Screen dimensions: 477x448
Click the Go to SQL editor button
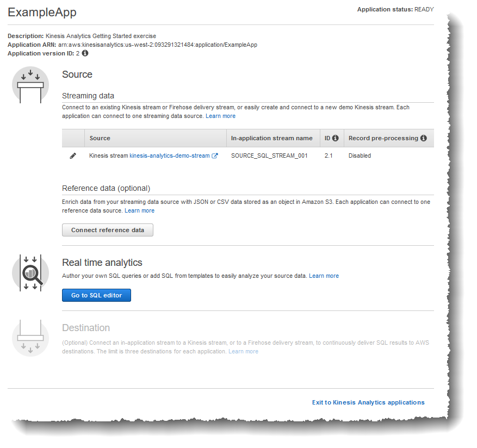[x=96, y=295]
